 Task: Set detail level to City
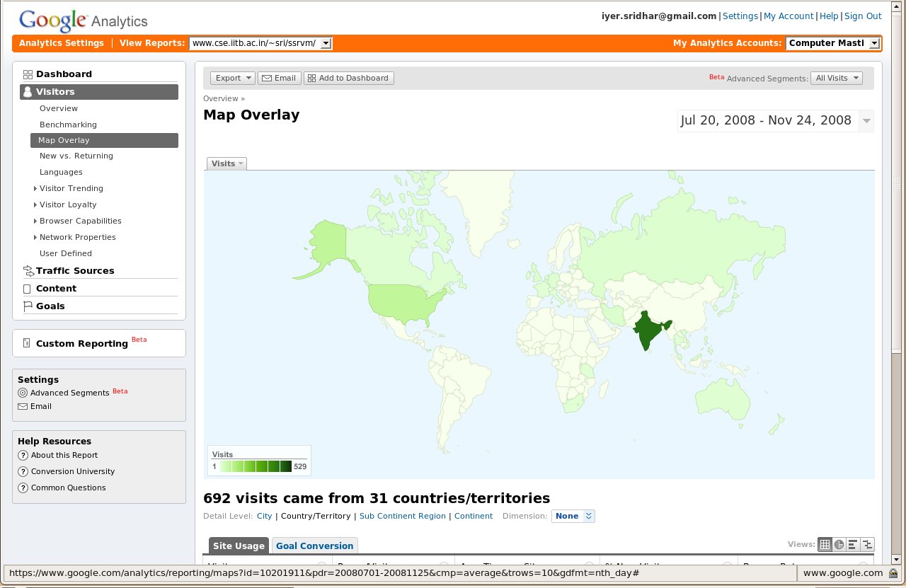(265, 516)
